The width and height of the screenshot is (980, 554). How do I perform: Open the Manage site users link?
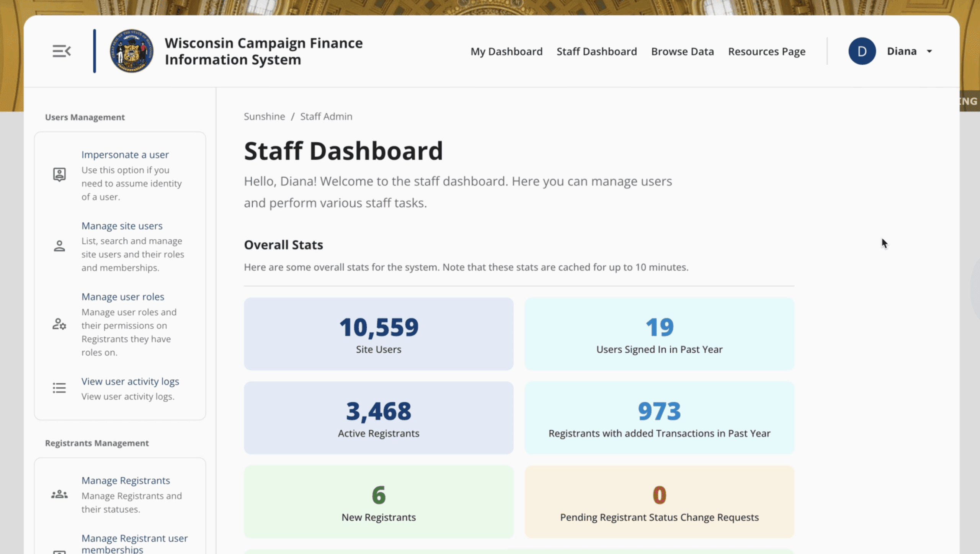coord(122,226)
